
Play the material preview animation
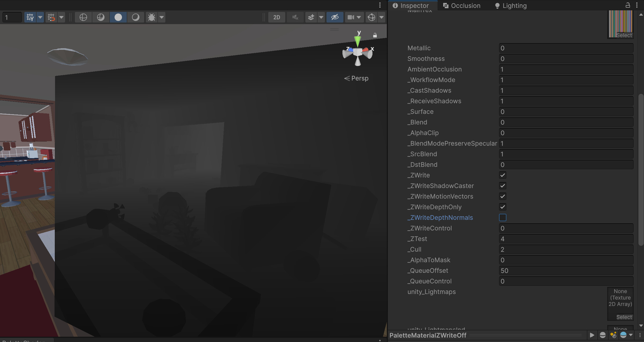tap(592, 335)
